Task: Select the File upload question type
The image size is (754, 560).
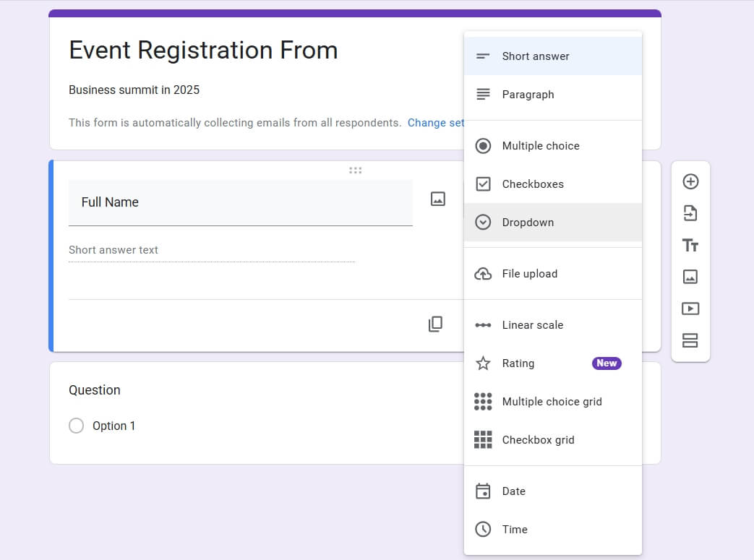Action: [530, 273]
